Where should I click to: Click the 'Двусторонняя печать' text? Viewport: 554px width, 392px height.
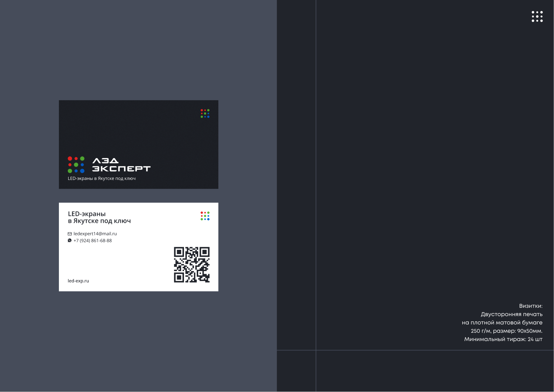pos(511,314)
